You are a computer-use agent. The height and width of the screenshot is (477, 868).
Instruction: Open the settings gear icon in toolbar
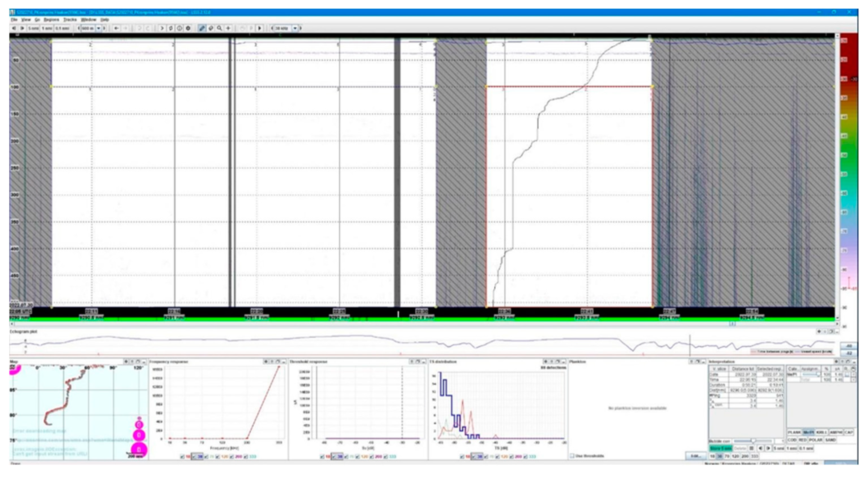coord(188,28)
